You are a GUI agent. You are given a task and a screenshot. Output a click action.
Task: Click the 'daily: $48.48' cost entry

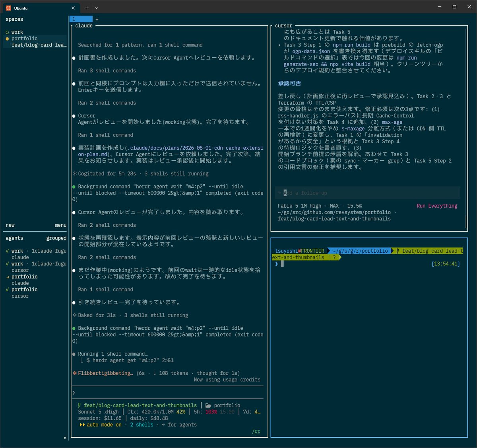149,418
